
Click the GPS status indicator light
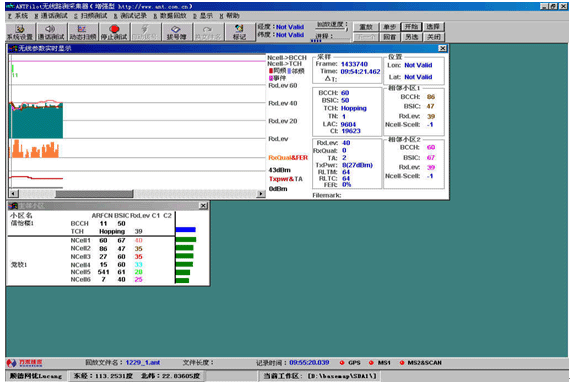pos(342,363)
